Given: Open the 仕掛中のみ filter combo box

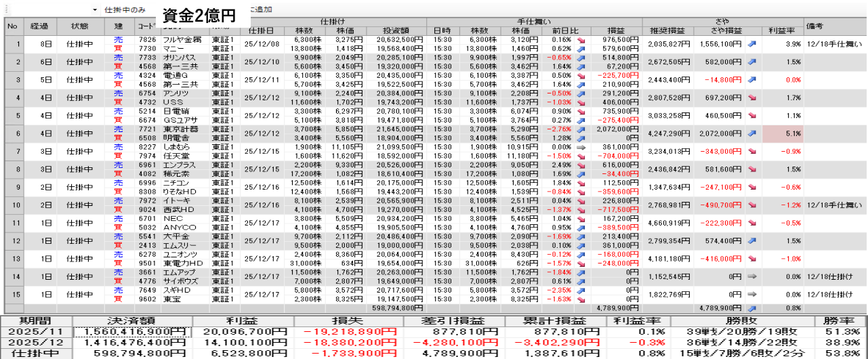Looking at the screenshot, I should pos(129,10).
